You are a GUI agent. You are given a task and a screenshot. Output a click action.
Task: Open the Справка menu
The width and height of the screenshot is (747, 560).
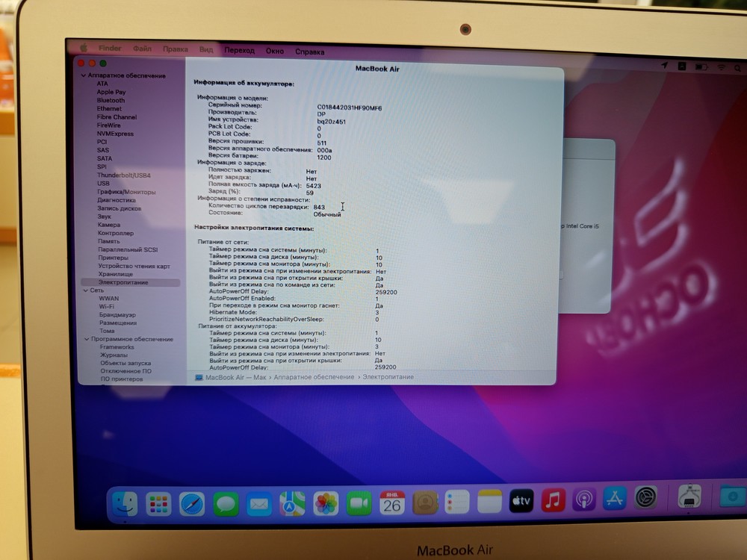click(310, 52)
